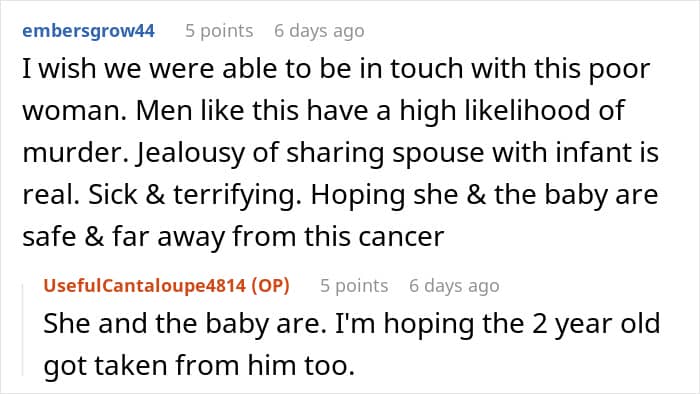Click "5 points" on embersgrow44's comment
The height and width of the screenshot is (394, 700).
[x=219, y=31]
